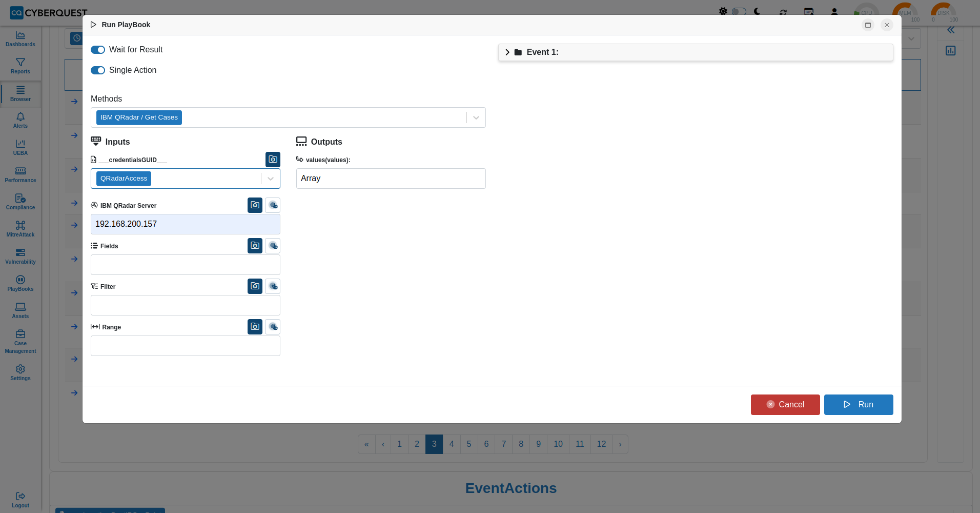The width and height of the screenshot is (980, 513).
Task: Click the link-variable icon for Range
Action: tap(273, 327)
